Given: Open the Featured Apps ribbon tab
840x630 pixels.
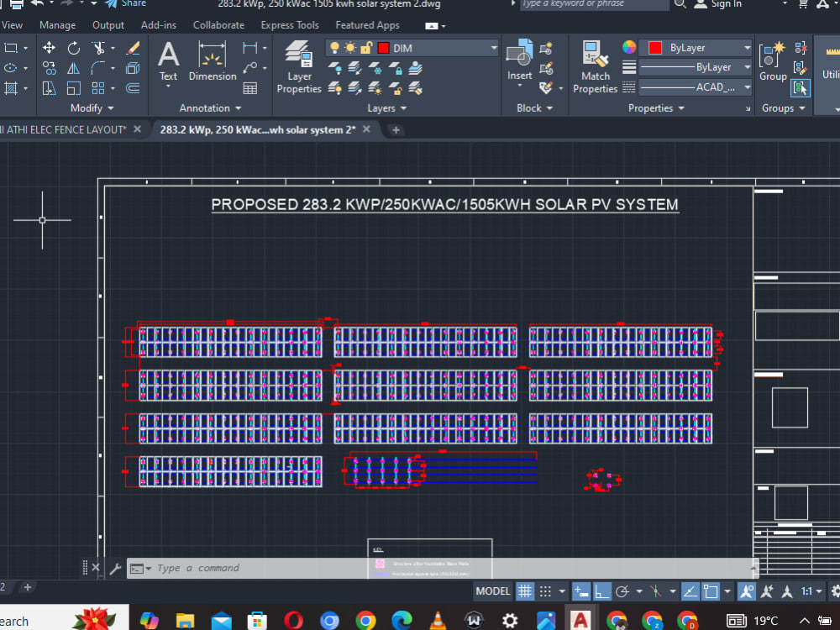Looking at the screenshot, I should click(368, 25).
